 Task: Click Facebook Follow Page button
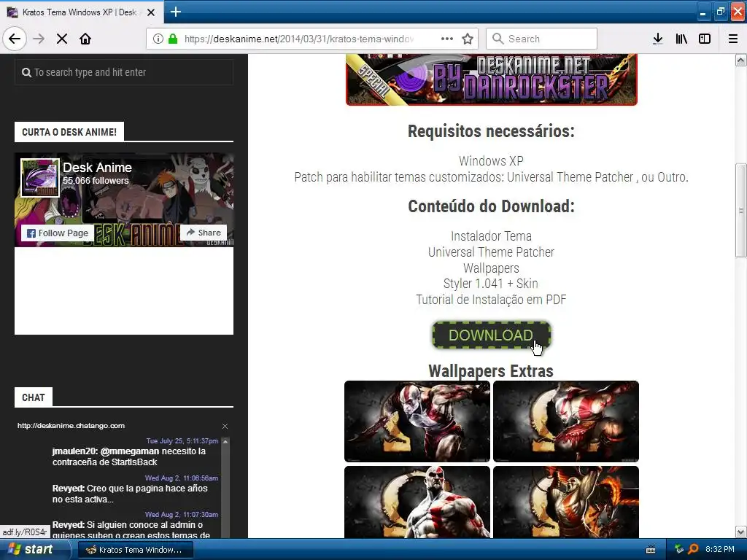tap(58, 233)
